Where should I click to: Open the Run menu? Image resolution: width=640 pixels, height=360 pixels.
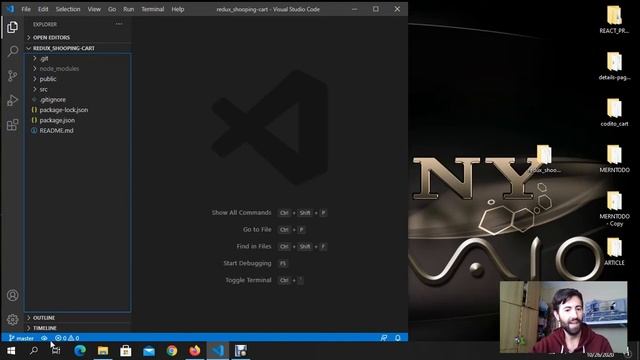click(x=129, y=9)
